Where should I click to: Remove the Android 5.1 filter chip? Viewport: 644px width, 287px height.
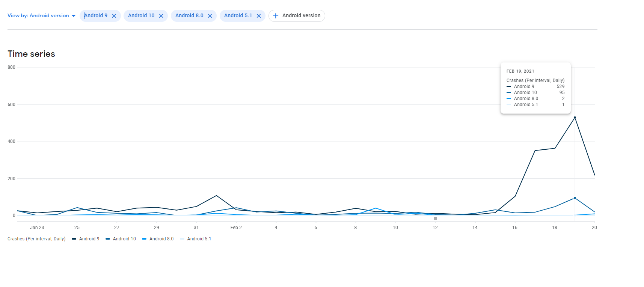click(259, 16)
